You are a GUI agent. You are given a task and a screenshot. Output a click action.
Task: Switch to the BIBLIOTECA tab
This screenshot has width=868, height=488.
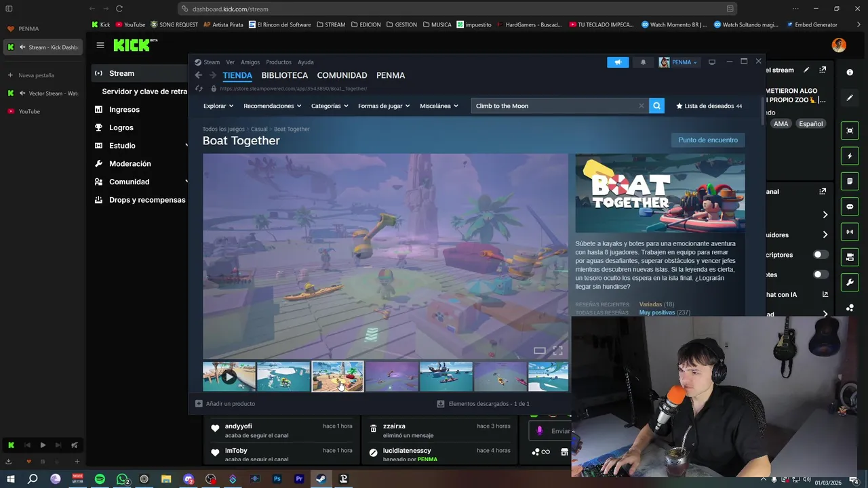click(285, 75)
